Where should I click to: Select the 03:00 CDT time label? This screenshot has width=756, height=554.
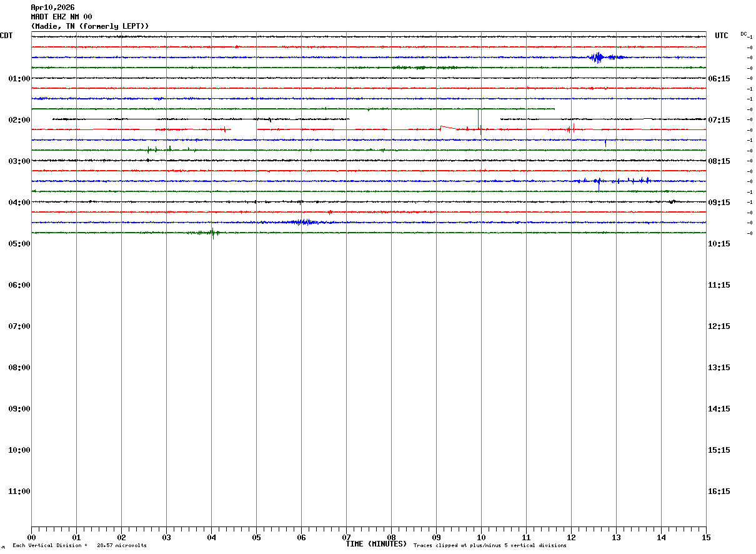19,161
